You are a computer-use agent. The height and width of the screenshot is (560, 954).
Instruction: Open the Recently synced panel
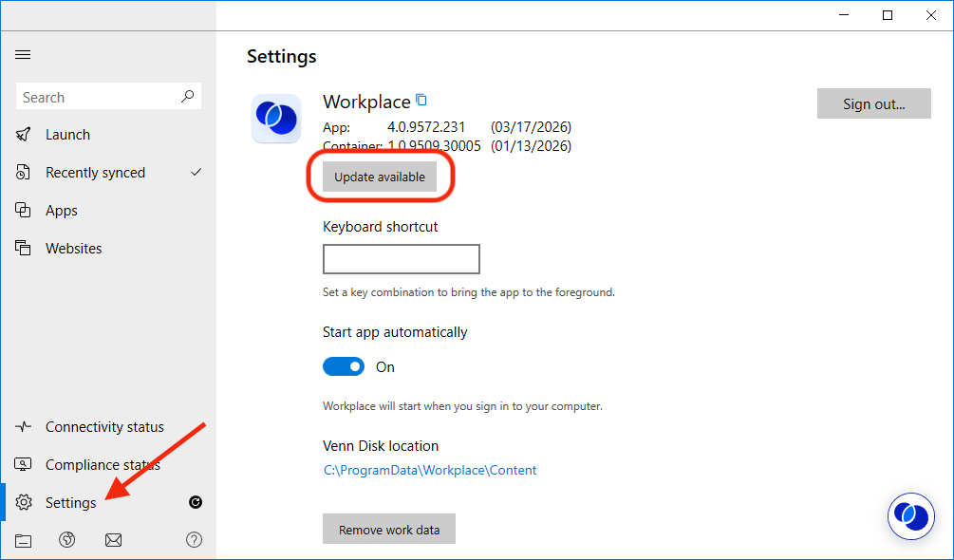coord(95,172)
